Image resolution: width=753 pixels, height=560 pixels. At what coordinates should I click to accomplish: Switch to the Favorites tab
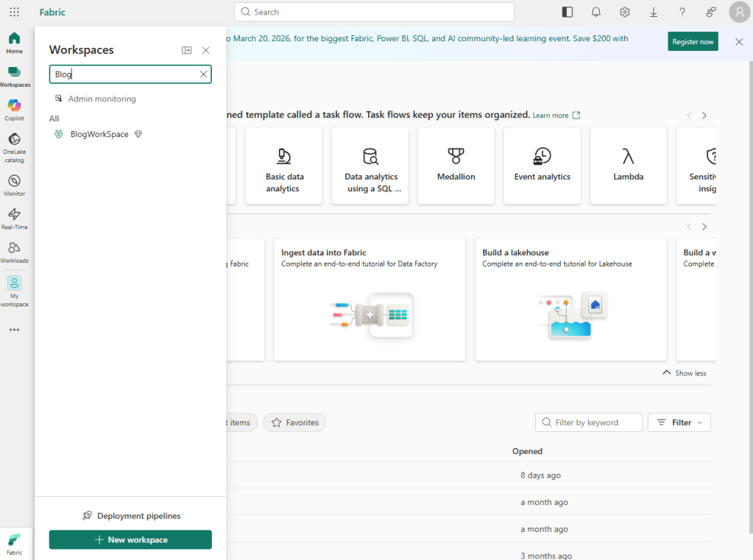[x=294, y=422]
